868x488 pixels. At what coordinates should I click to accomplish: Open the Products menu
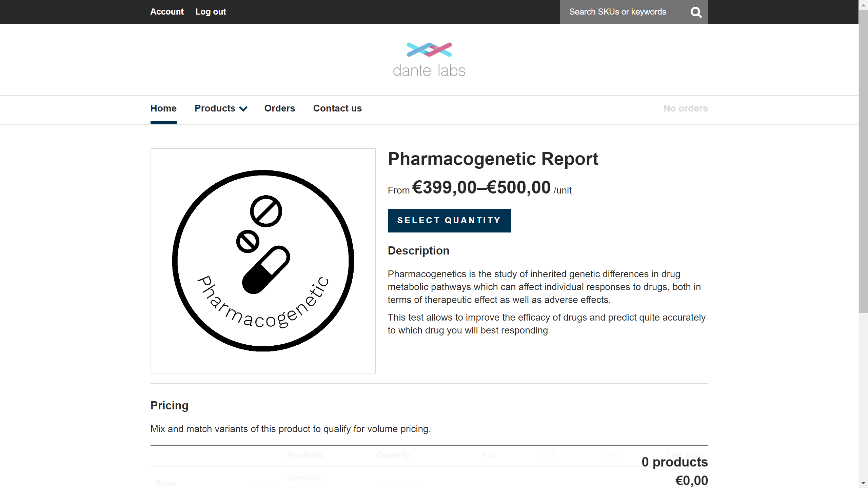coord(215,108)
